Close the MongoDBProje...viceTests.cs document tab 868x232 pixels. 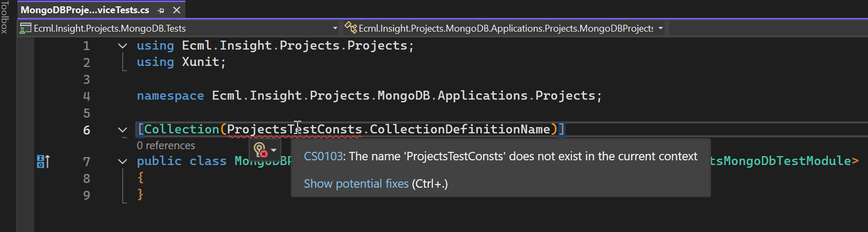[x=177, y=10]
